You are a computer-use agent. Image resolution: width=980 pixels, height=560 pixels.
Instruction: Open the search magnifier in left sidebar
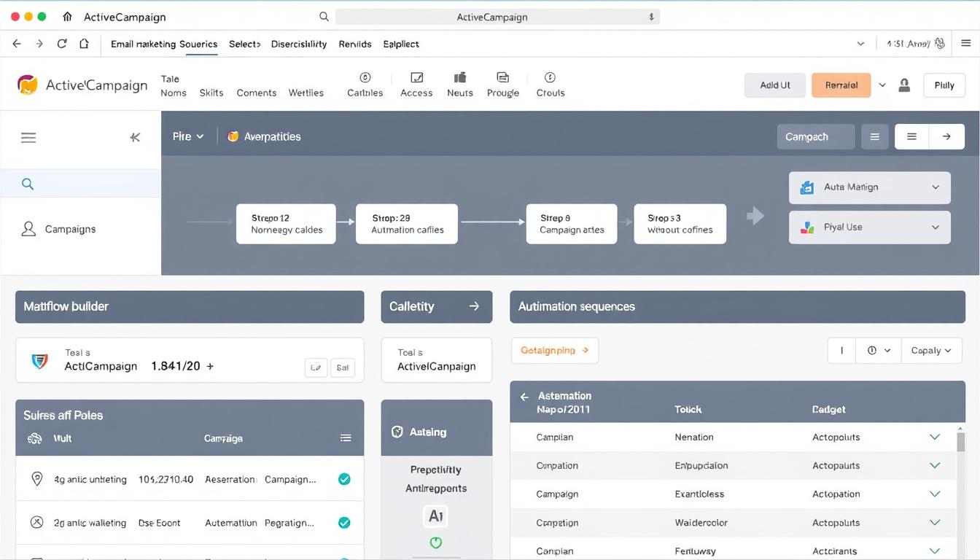pos(28,184)
